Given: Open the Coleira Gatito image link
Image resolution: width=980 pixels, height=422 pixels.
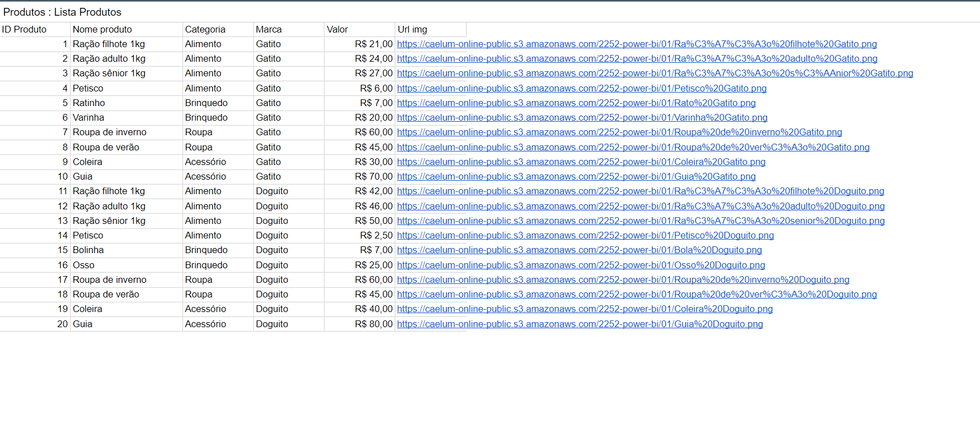Looking at the screenshot, I should (581, 162).
